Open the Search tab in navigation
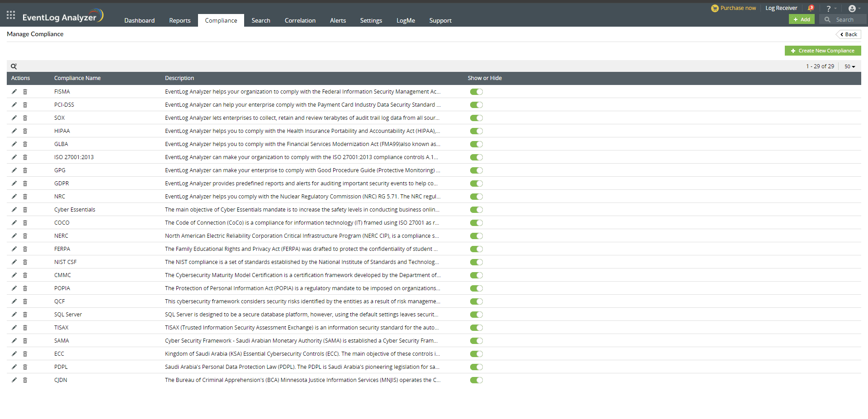This screenshot has width=868, height=419. tap(261, 20)
